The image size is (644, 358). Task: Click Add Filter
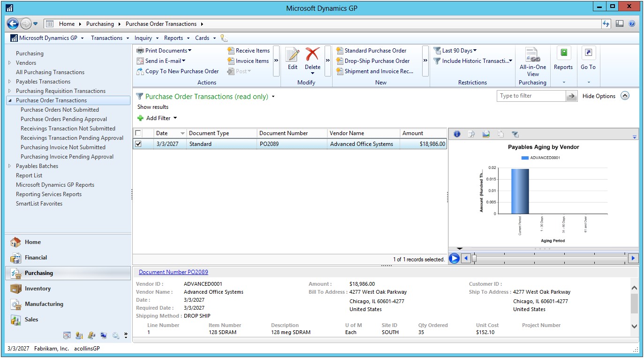click(x=157, y=118)
